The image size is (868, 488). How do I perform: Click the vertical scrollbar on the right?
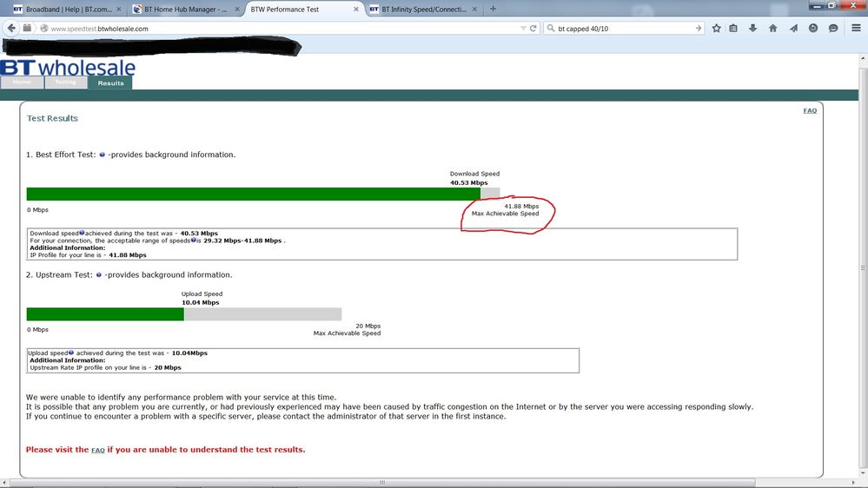[x=863, y=268]
